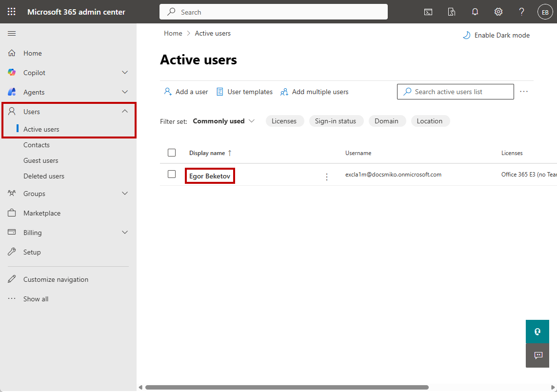Check the select all users checkbox
The height and width of the screenshot is (392, 557).
(172, 153)
